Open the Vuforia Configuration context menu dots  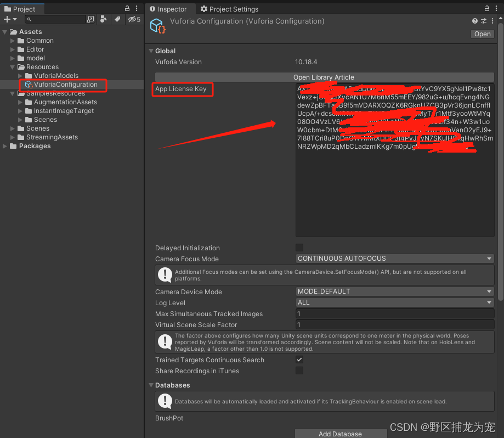(x=492, y=21)
